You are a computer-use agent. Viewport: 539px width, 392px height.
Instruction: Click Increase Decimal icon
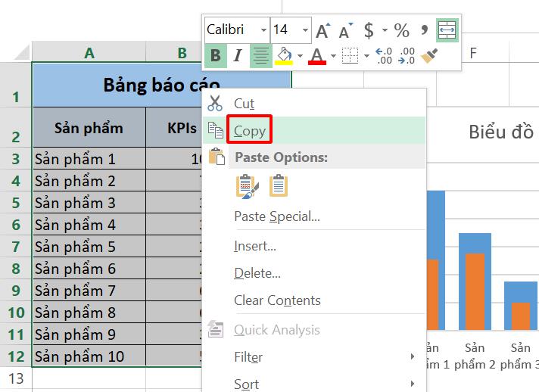pos(384,56)
